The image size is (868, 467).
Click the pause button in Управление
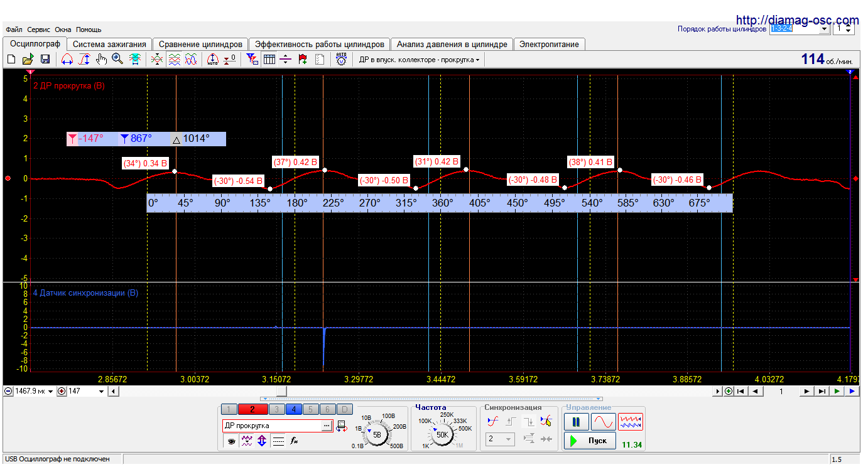576,422
